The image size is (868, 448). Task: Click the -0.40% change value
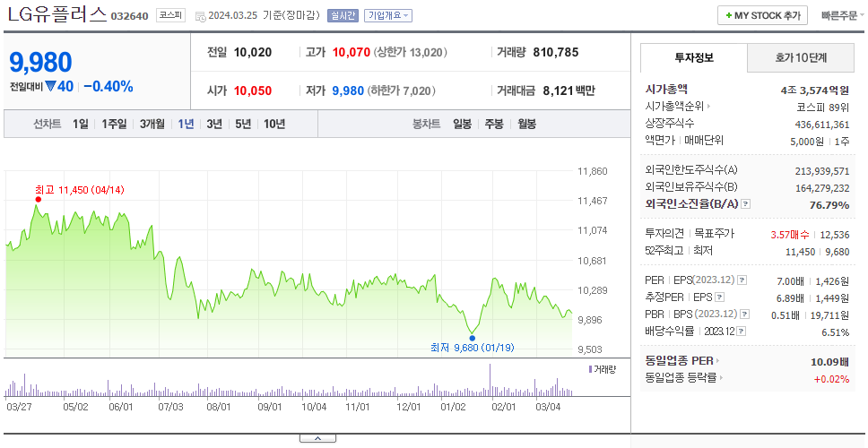click(x=108, y=86)
